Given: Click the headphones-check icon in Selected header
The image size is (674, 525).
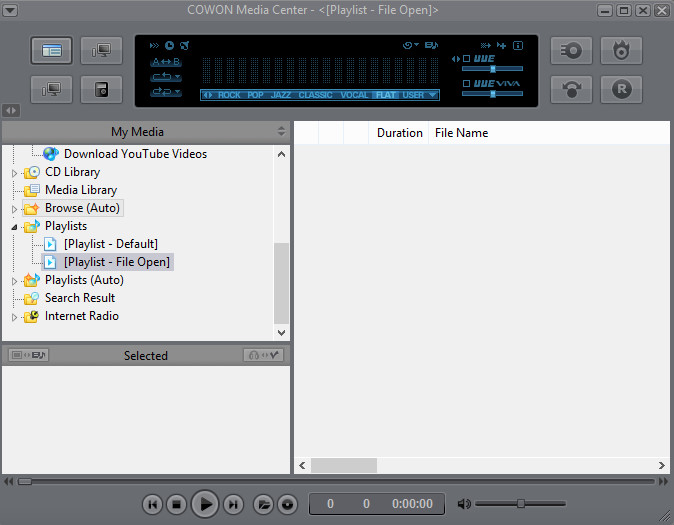Looking at the screenshot, I should pyautogui.click(x=263, y=355).
